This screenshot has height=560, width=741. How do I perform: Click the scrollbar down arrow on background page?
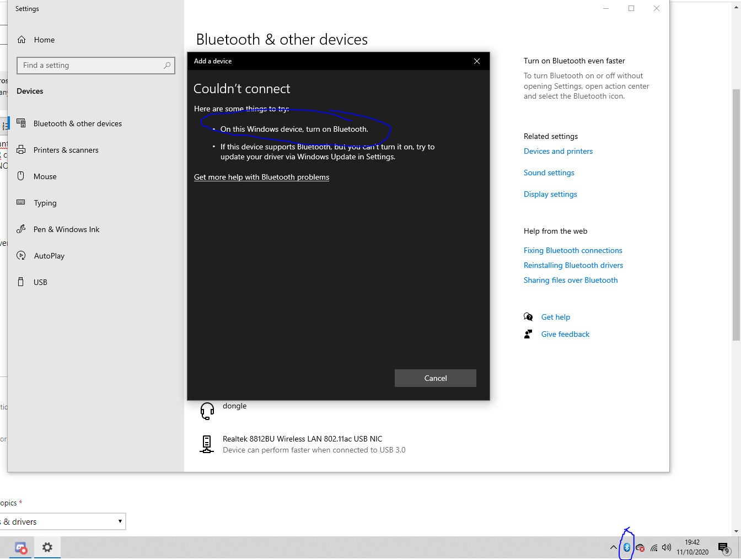tap(736, 531)
